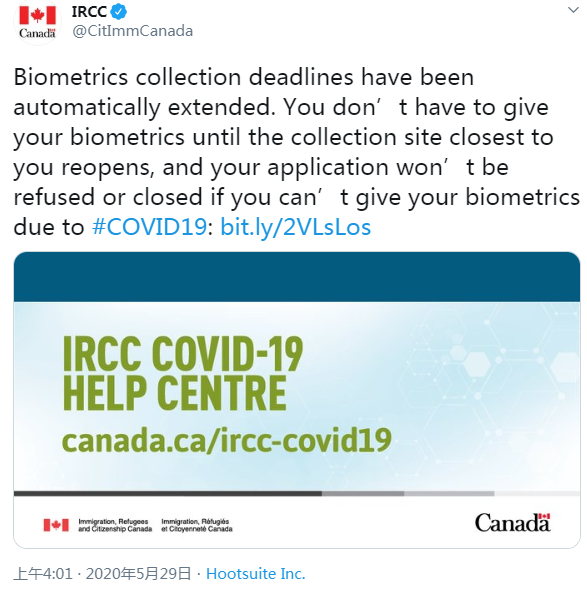The height and width of the screenshot is (589, 587).
Task: Open the IRCC profile avatar
Action: pyautogui.click(x=37, y=21)
